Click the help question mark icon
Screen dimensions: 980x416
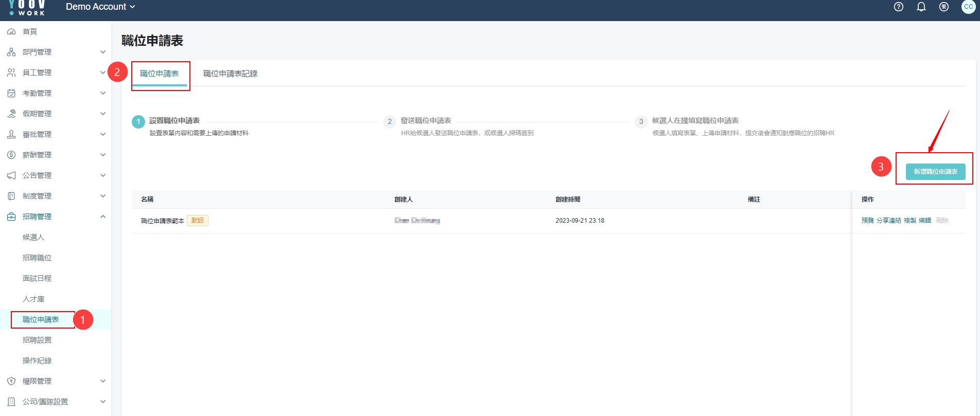coord(899,7)
